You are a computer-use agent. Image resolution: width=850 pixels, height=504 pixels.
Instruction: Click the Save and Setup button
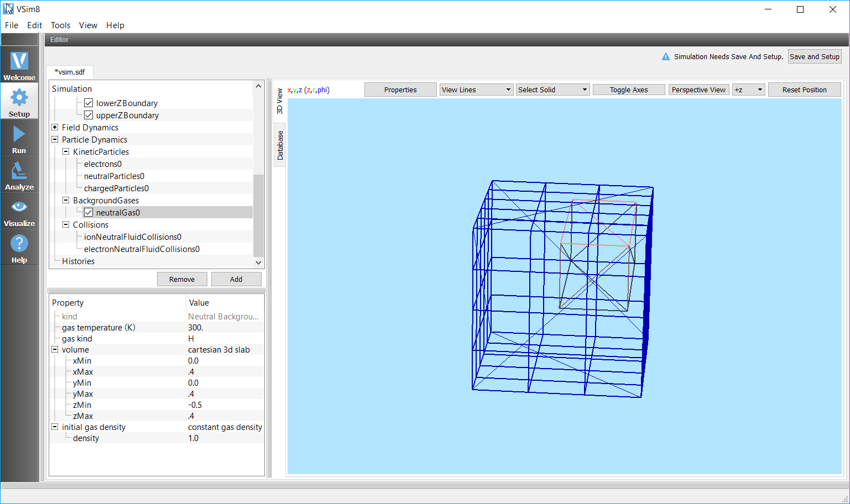815,56
